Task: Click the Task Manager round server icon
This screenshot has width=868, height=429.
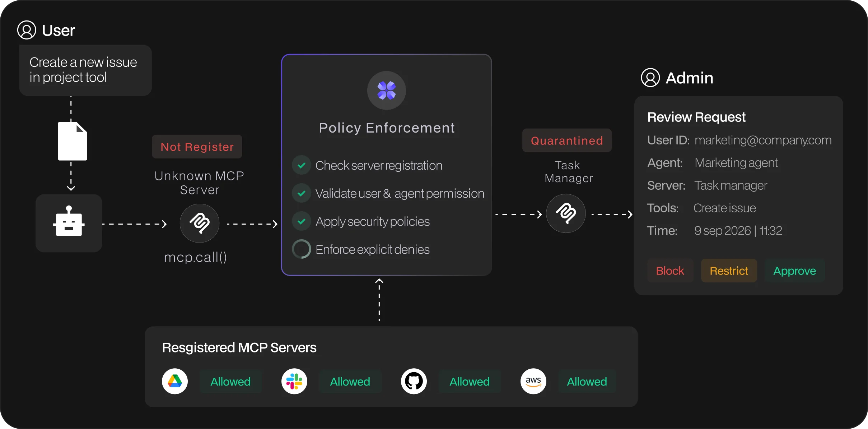Action: 566,214
